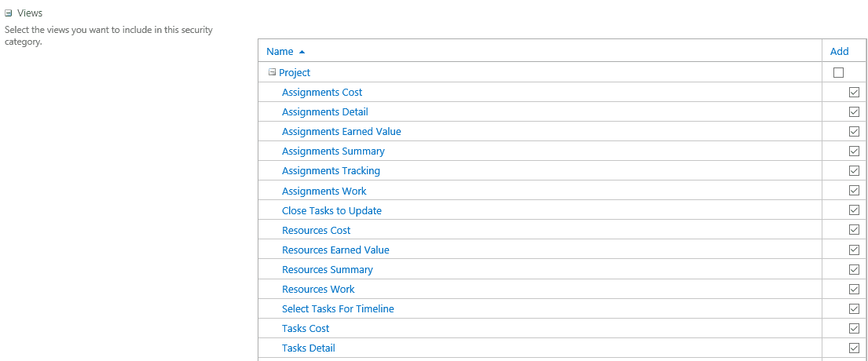Open the Tasks Cost view link

[306, 328]
